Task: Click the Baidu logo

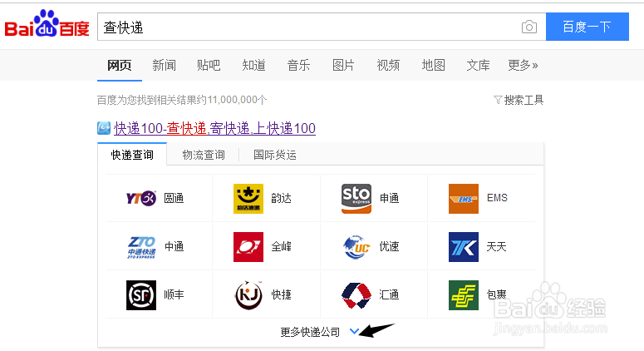Action: pos(47,23)
